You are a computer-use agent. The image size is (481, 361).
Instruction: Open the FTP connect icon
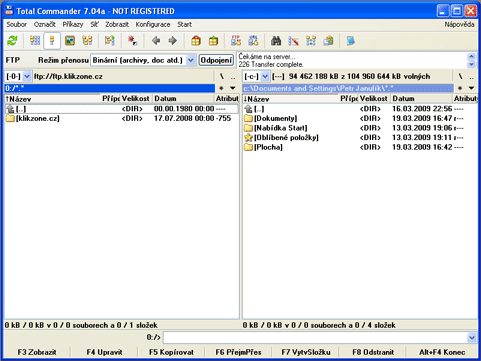point(236,41)
